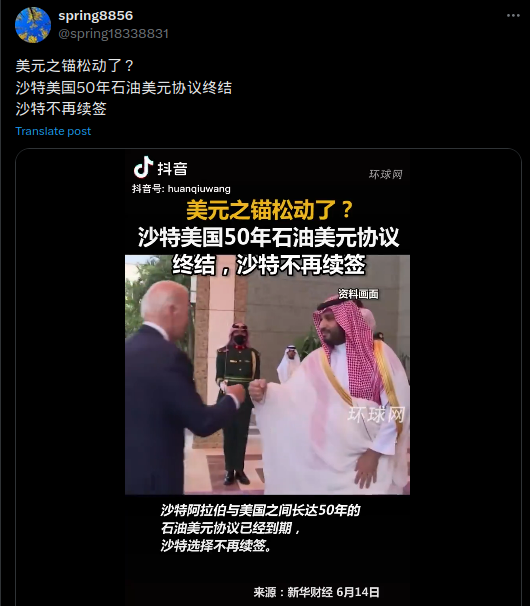The height and width of the screenshot is (606, 530).
Task: Click the post text 美元之锚松动了？
Action: point(75,66)
